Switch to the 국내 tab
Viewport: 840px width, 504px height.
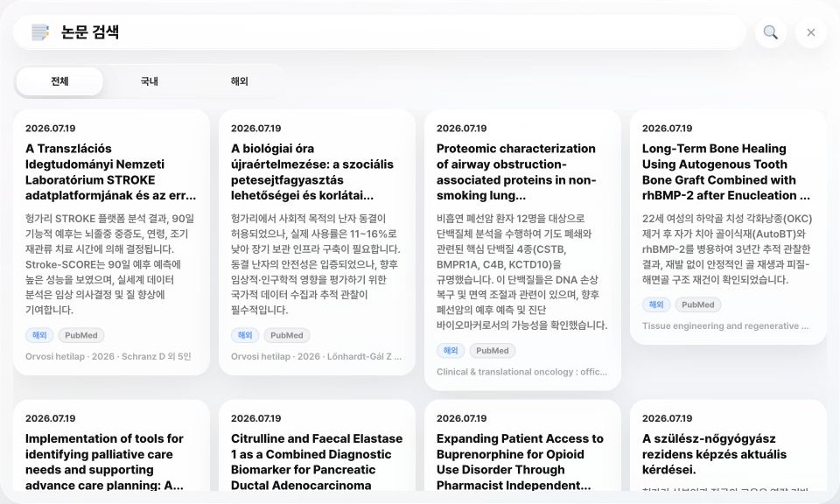click(x=149, y=81)
